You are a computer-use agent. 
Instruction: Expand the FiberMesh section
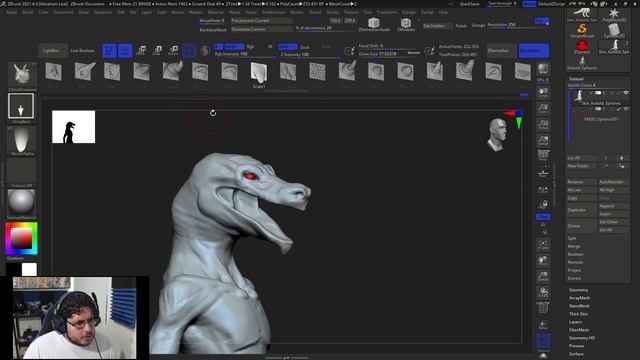(579, 330)
